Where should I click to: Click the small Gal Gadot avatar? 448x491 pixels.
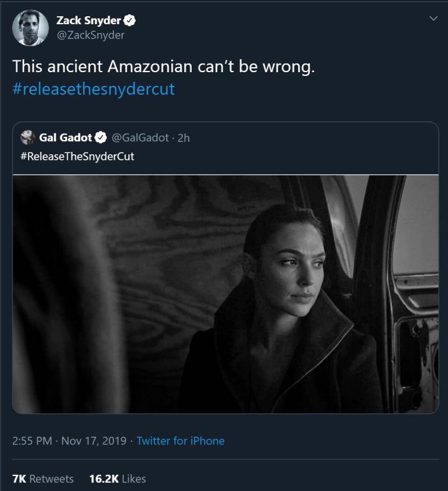[x=27, y=138]
